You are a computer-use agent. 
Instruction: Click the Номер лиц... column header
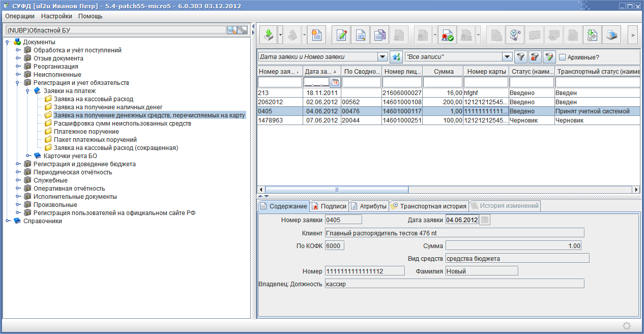pyautogui.click(x=402, y=72)
